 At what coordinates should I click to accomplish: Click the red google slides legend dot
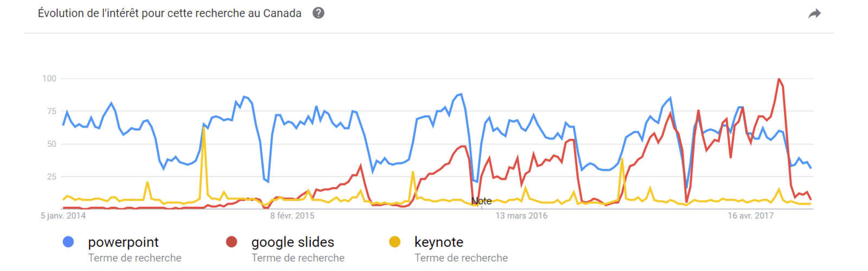coord(232,242)
